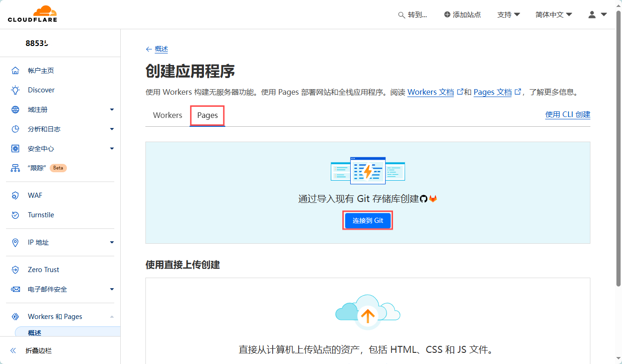The image size is (622, 364).
Task: Click the 转到... search box
Action: coord(412,15)
